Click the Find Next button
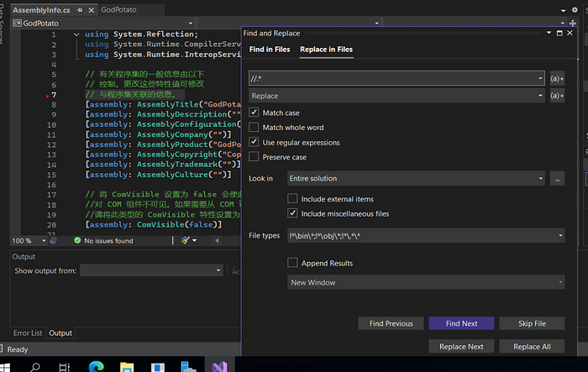Viewport: 588px width, 372px height. click(x=461, y=323)
